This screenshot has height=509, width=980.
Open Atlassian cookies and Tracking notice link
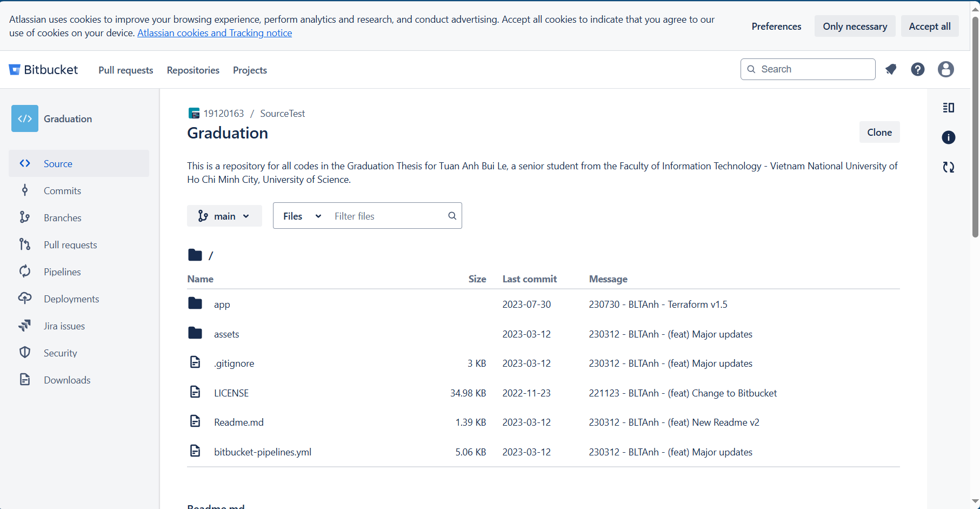coord(215,33)
